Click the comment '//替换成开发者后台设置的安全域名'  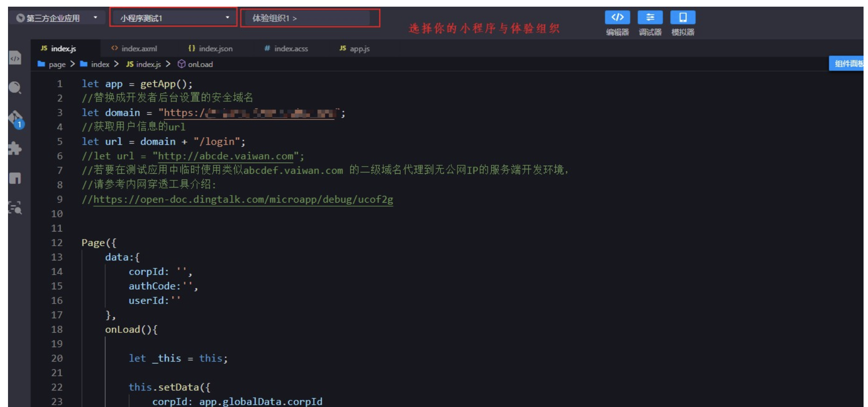pyautogui.click(x=167, y=98)
